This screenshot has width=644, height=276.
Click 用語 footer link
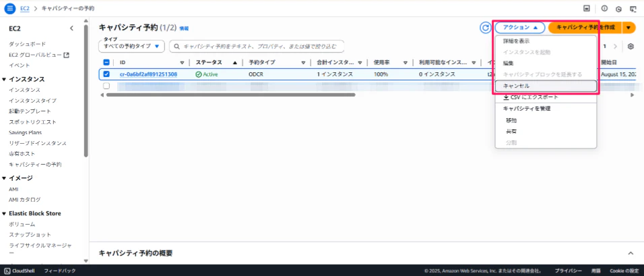(x=596, y=271)
